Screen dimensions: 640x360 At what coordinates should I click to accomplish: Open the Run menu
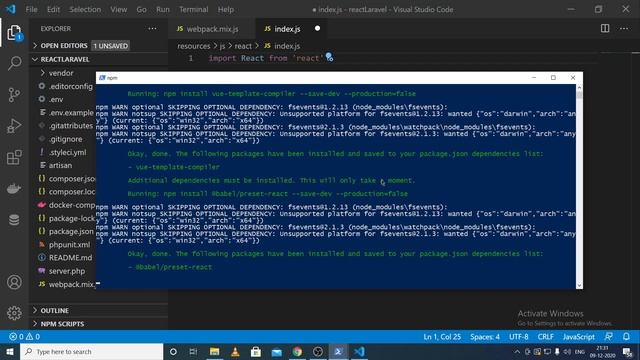162,9
